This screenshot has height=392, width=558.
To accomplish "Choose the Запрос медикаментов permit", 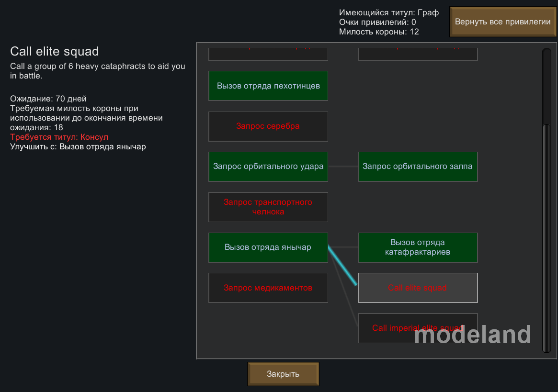I will tap(268, 288).
